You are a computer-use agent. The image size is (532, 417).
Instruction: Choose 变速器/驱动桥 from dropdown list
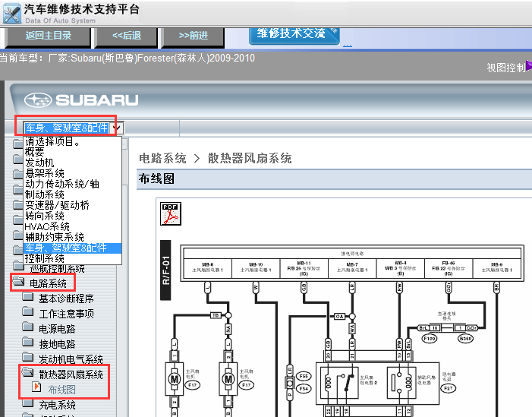click(x=73, y=205)
